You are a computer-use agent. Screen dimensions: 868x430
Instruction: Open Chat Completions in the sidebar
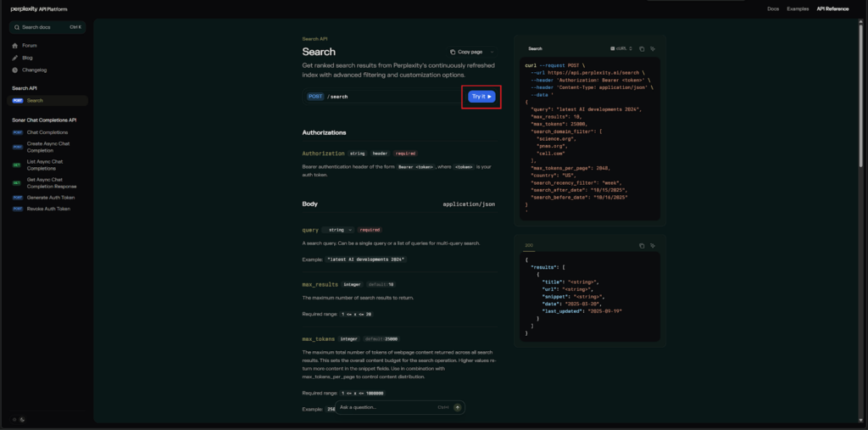click(x=47, y=132)
